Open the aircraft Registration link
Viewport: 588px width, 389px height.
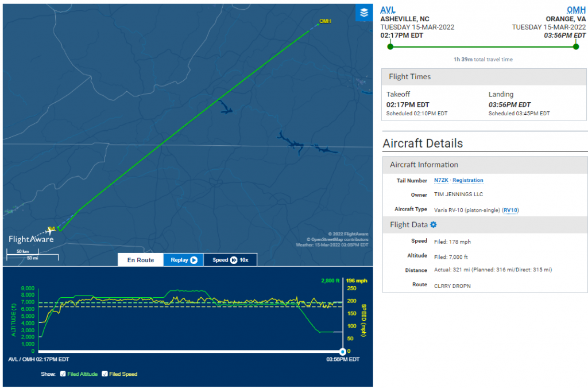[468, 180]
